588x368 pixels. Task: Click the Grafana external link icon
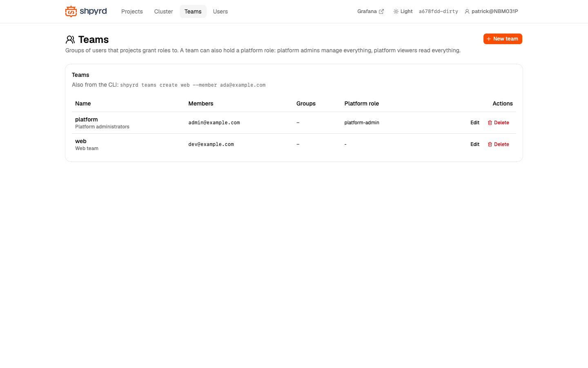(x=381, y=11)
